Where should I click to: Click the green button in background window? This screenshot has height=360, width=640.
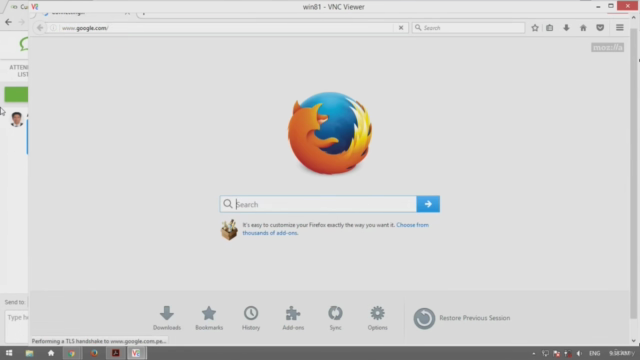coord(16,94)
